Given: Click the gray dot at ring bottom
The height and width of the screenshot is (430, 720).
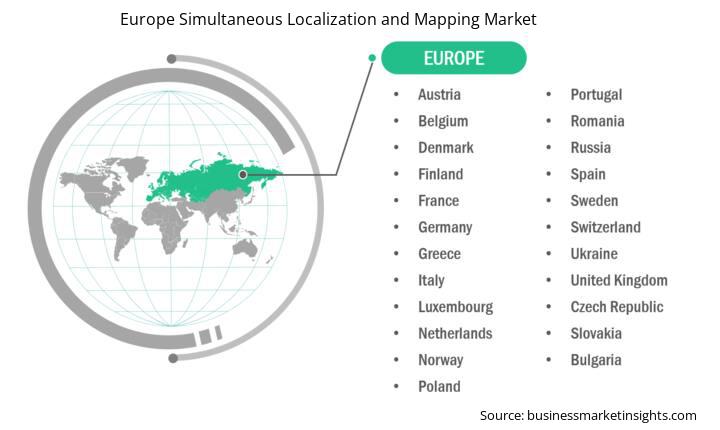Looking at the screenshot, I should point(173,358).
